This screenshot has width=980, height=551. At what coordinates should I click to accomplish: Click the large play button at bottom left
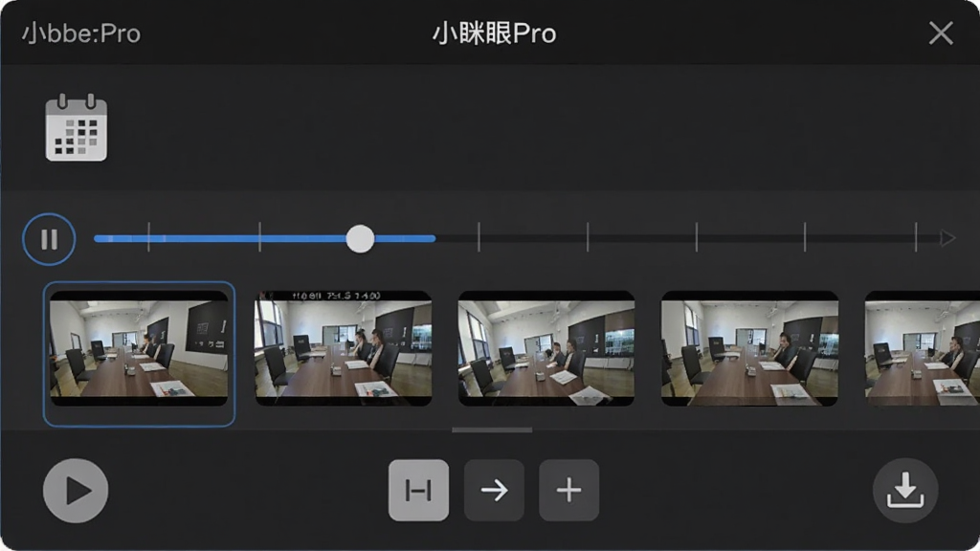(x=76, y=491)
